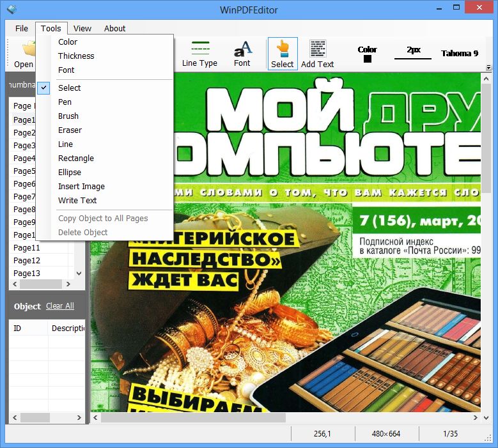Select Rectangle from the Tools menu
Viewport: 498px width, 448px height.
coord(105,158)
